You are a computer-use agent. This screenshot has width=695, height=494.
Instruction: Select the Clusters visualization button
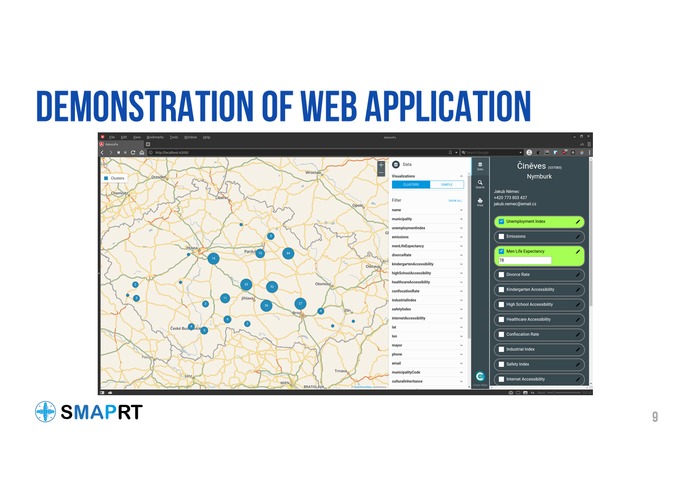411,185
